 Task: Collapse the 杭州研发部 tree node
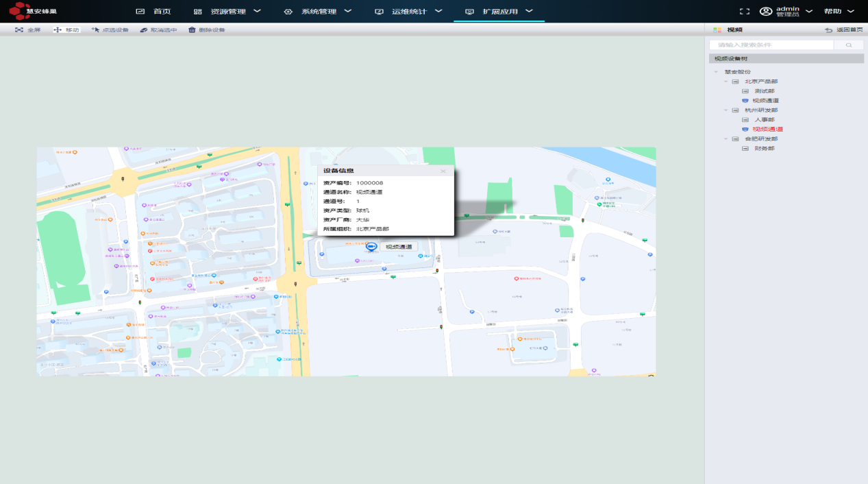726,110
